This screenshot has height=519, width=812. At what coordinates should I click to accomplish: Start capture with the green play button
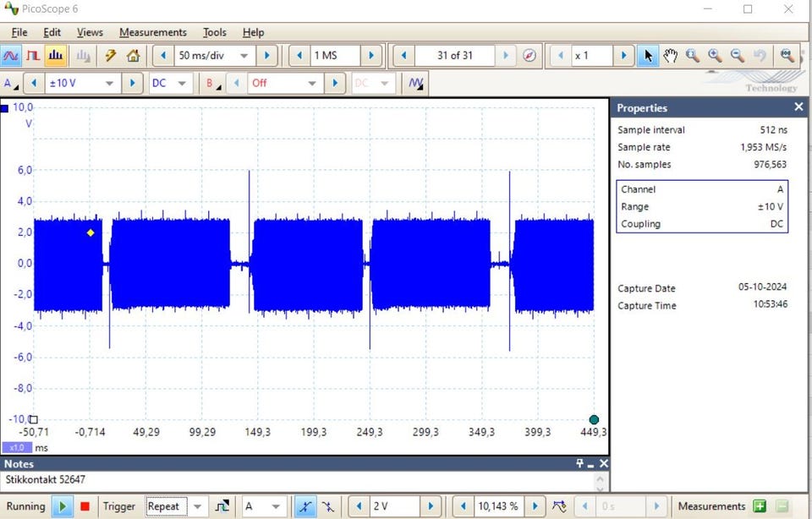pos(62,506)
